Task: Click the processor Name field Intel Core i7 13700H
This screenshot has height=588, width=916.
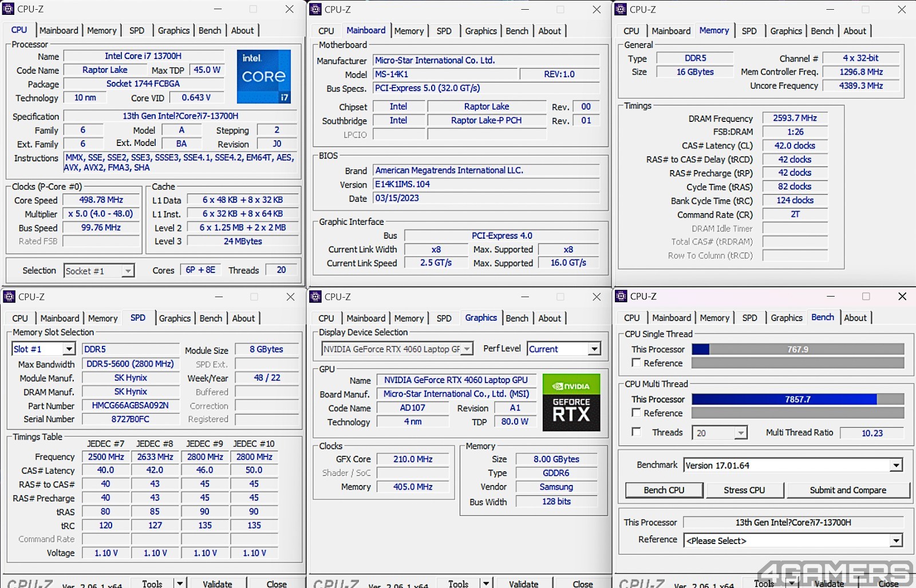Action: [x=143, y=56]
